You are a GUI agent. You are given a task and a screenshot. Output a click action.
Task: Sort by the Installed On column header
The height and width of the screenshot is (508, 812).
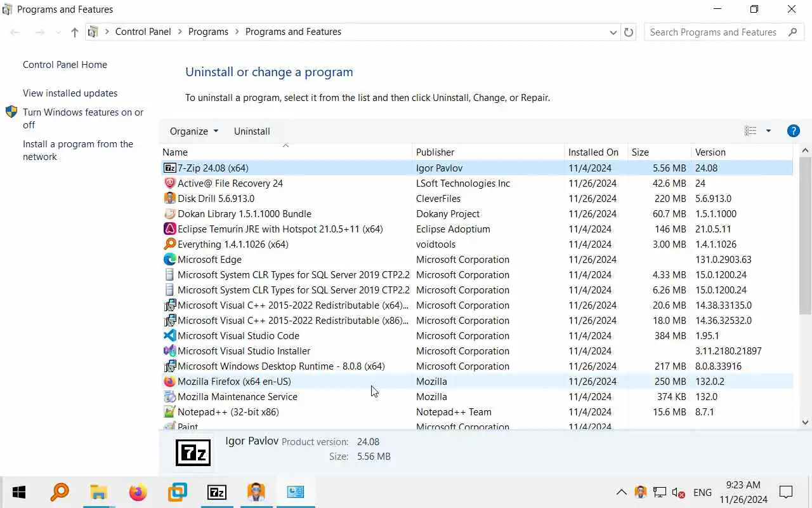pyautogui.click(x=596, y=152)
